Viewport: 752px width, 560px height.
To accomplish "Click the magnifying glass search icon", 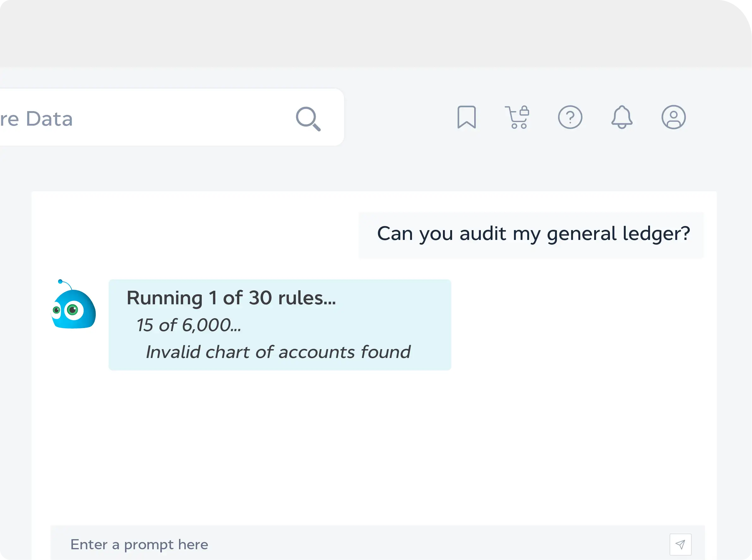I will click(308, 119).
